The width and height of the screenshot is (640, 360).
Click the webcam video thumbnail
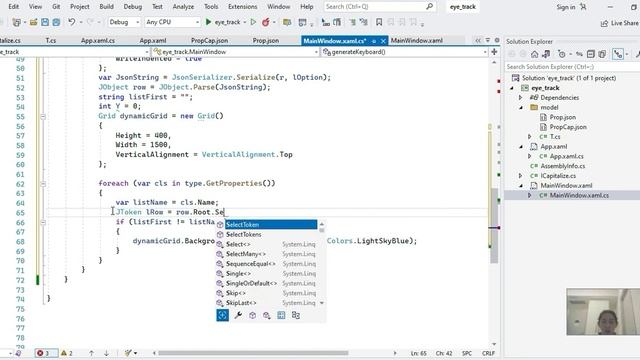point(603,312)
